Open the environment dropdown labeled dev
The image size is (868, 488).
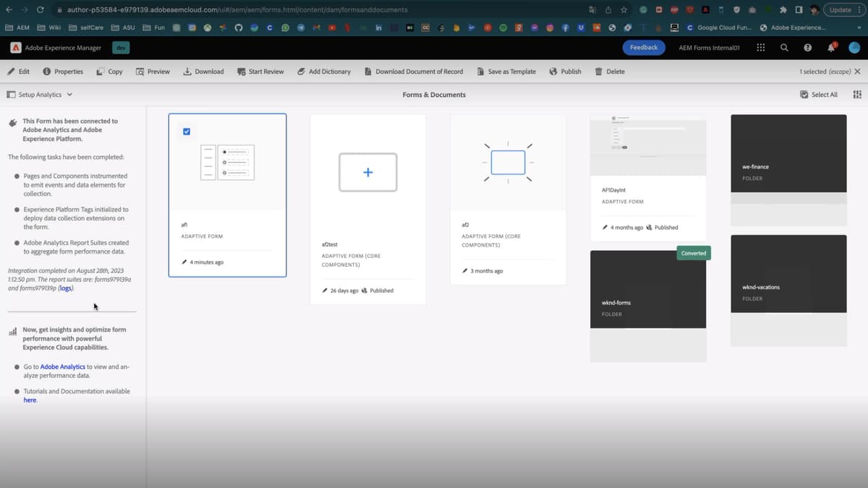pos(120,47)
